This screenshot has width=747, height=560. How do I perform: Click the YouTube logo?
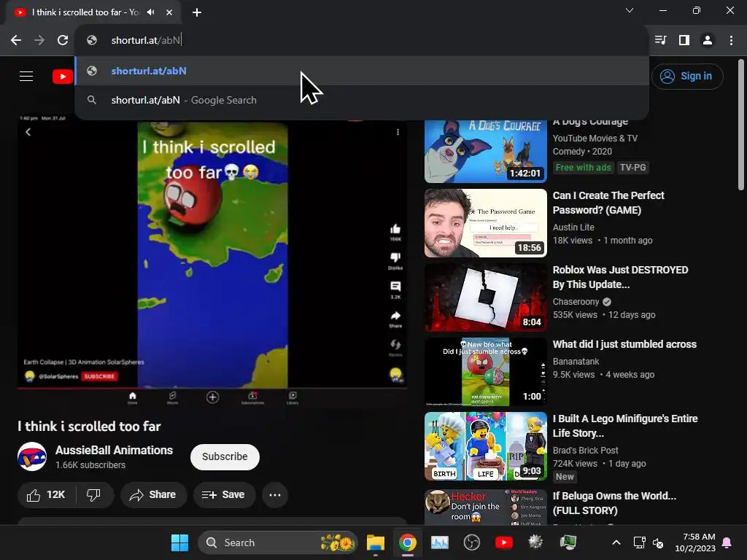(x=63, y=76)
